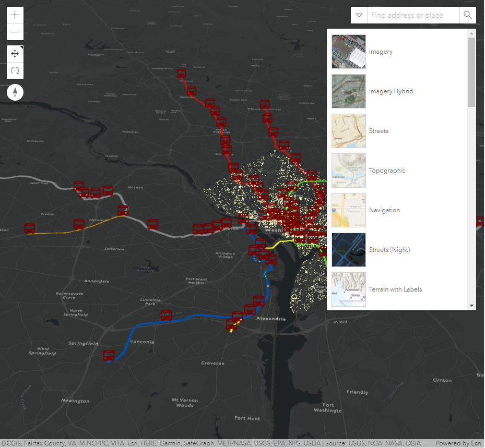
Task: Open the search source dropdown arrow
Action: tap(359, 15)
